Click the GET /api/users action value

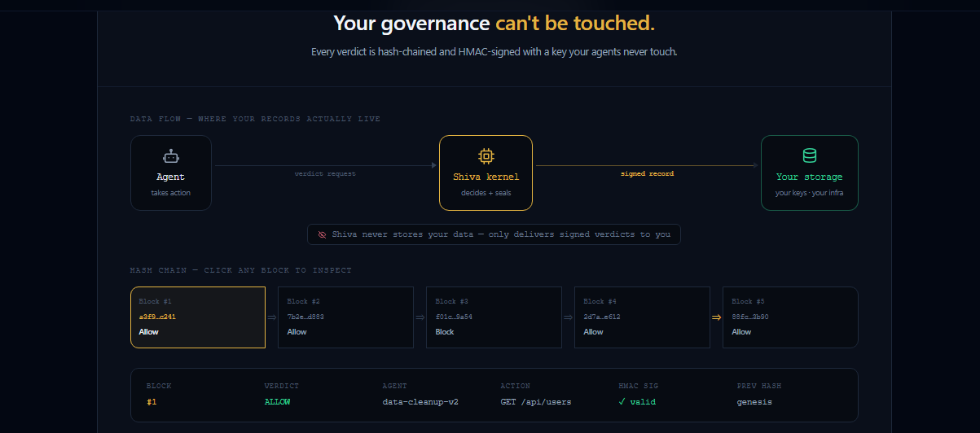[x=536, y=402]
